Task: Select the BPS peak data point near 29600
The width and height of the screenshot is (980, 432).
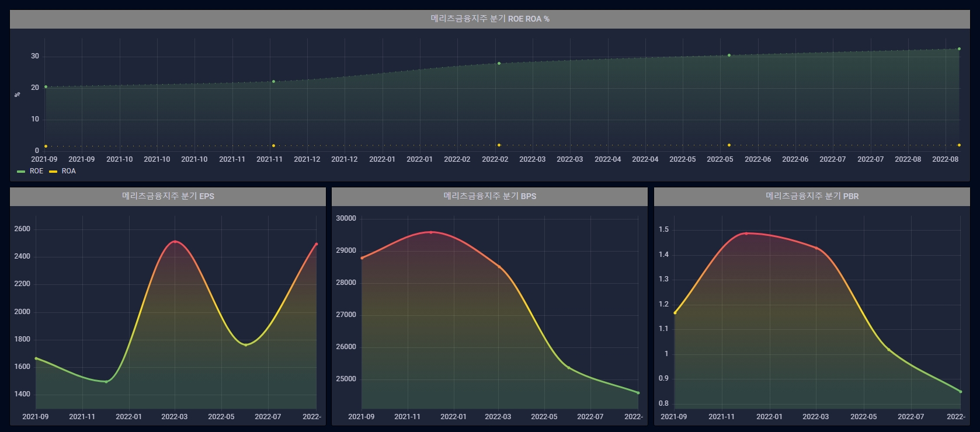Action: (x=431, y=232)
